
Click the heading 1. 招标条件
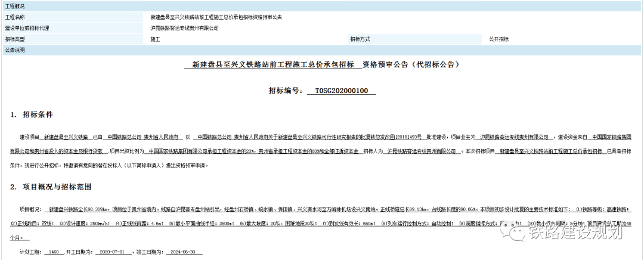click(x=32, y=114)
